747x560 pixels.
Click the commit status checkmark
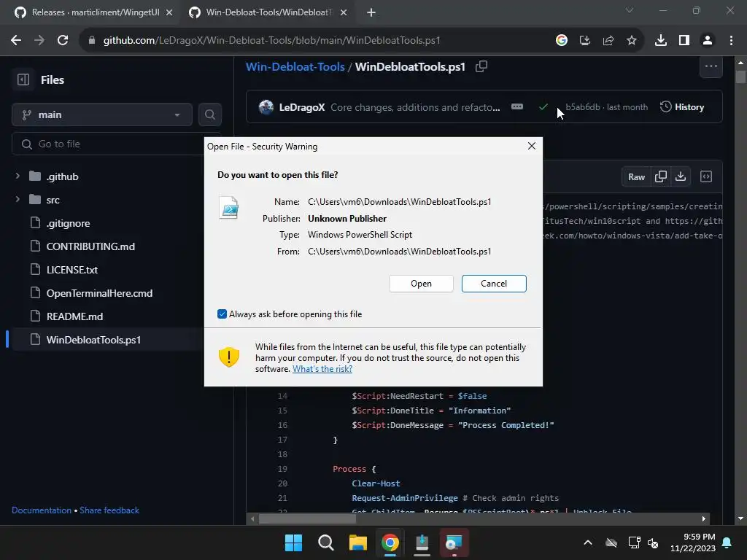click(543, 107)
